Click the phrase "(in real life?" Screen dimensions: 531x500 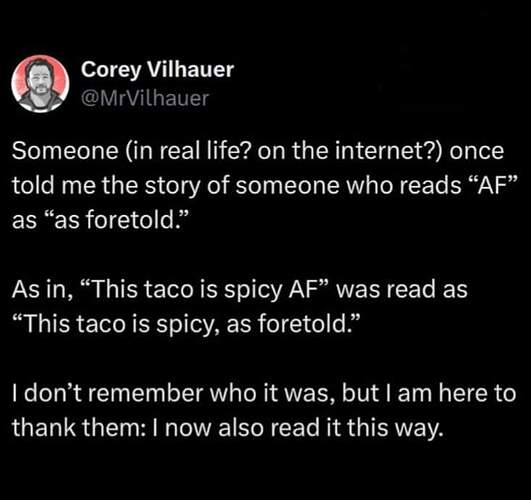pyautogui.click(x=189, y=151)
